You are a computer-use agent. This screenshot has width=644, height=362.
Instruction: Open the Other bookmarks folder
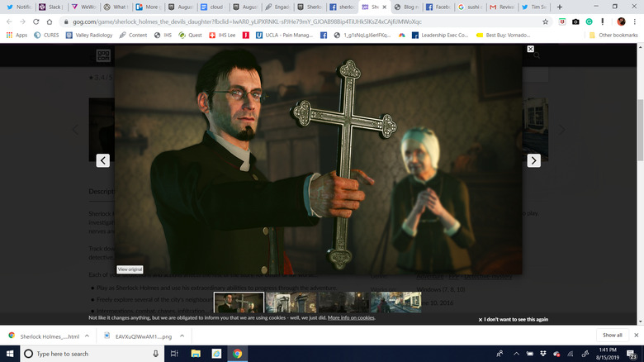(613, 36)
